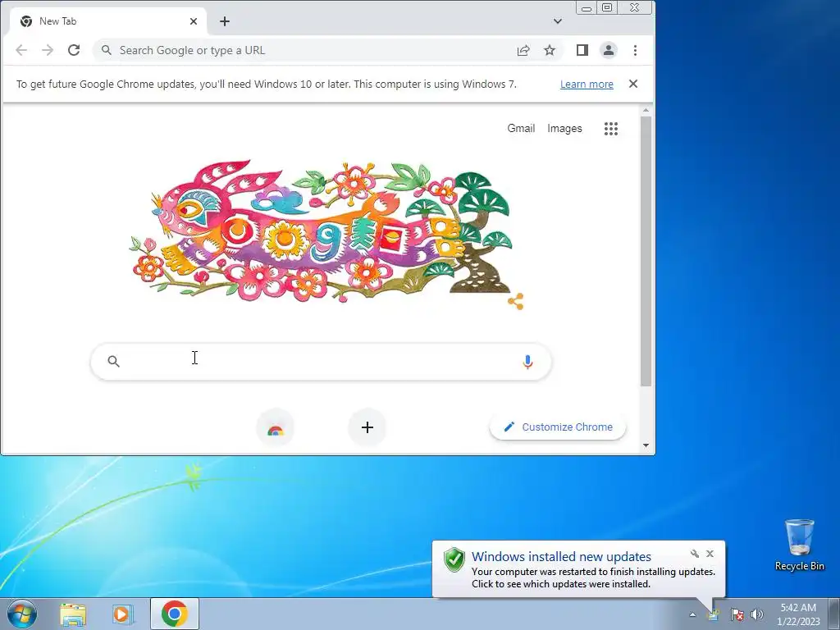The height and width of the screenshot is (630, 840).
Task: Click the Google Doodle image
Action: coord(321,231)
